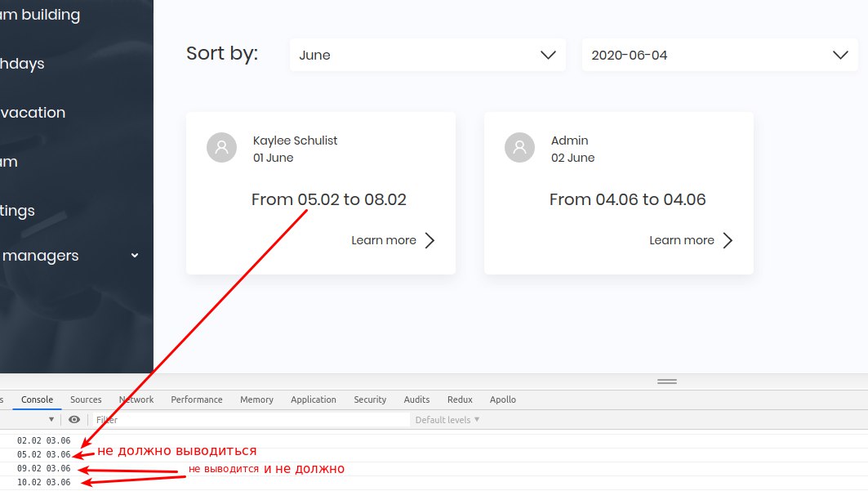The height and width of the screenshot is (491, 868).
Task: Open the vacation sidebar item
Action: [33, 113]
